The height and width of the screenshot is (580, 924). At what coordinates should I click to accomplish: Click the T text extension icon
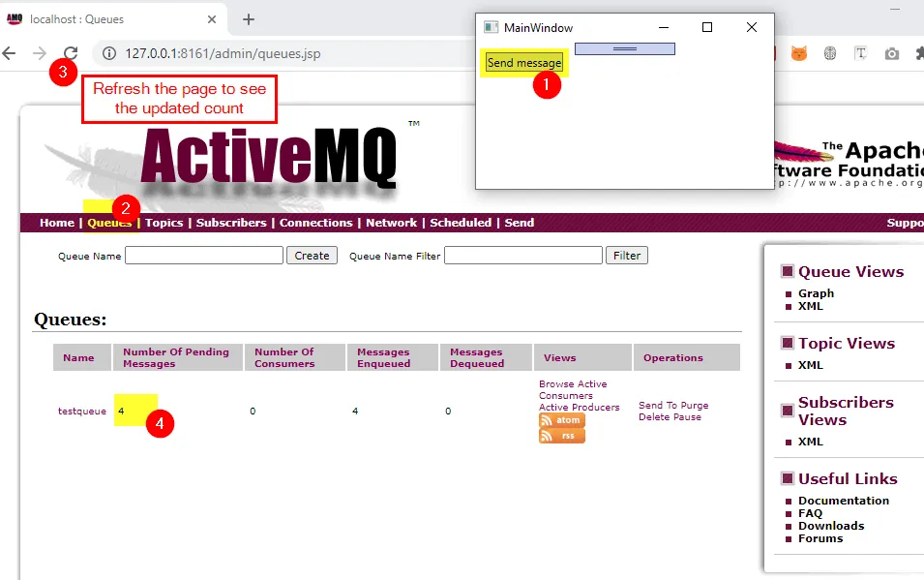pos(860,53)
